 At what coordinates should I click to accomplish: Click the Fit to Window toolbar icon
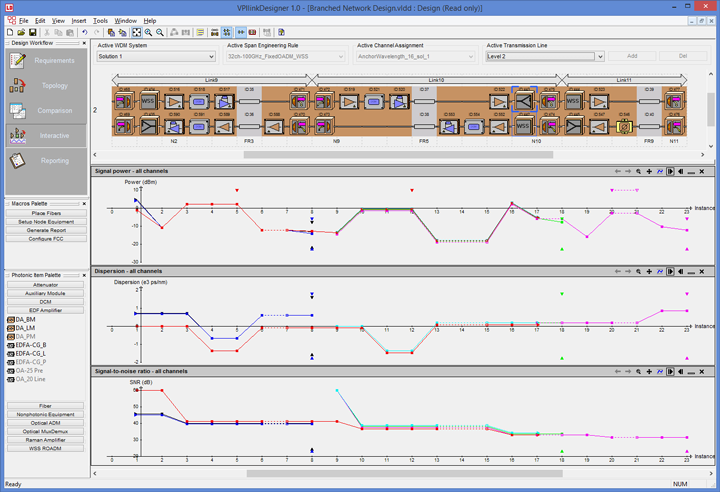137,32
